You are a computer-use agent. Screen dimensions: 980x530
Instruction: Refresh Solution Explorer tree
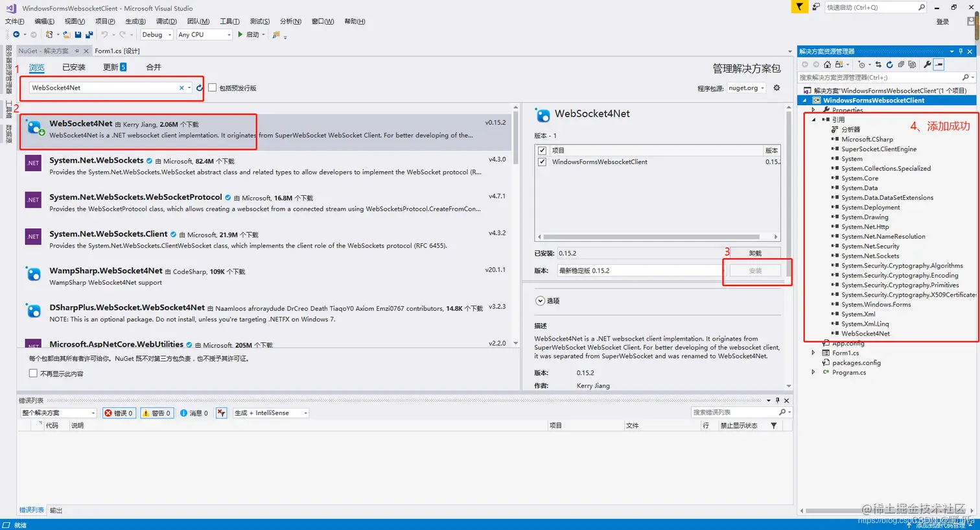pos(890,64)
